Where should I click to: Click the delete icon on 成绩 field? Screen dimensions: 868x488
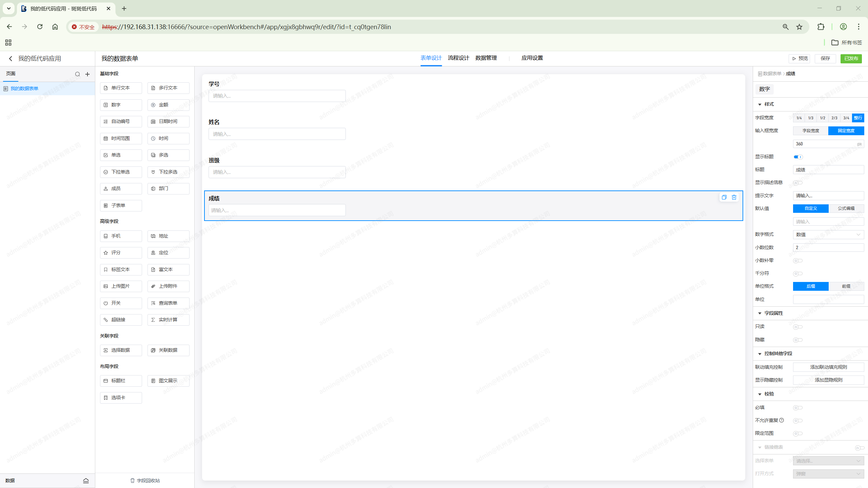pos(734,197)
